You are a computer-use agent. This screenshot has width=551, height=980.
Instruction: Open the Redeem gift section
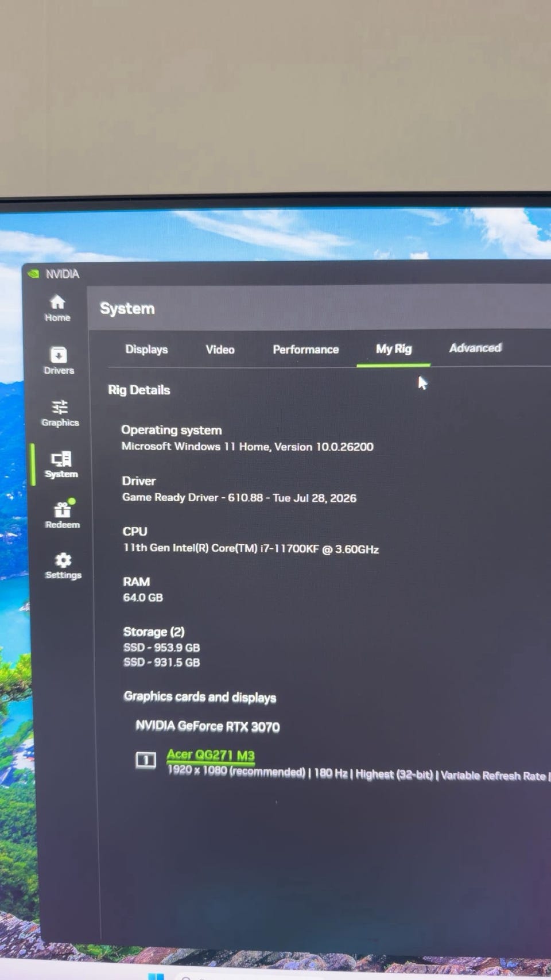click(62, 514)
